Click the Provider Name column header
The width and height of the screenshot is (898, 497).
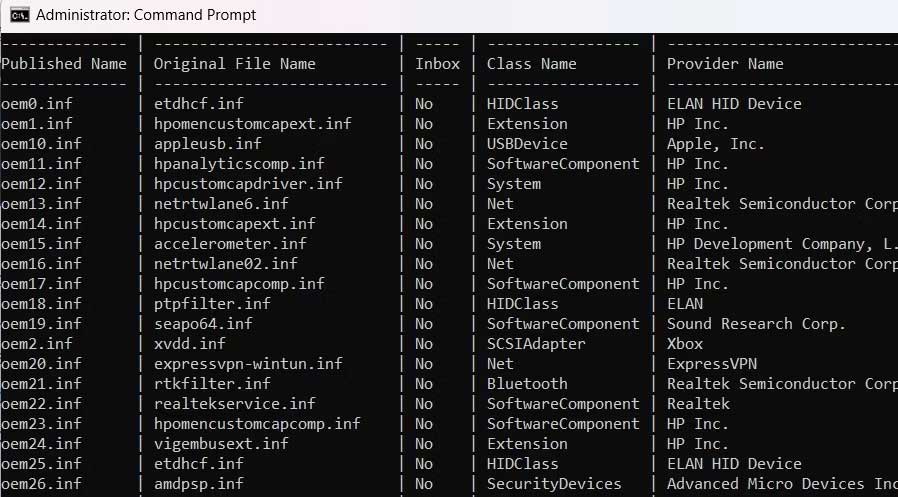[725, 64]
